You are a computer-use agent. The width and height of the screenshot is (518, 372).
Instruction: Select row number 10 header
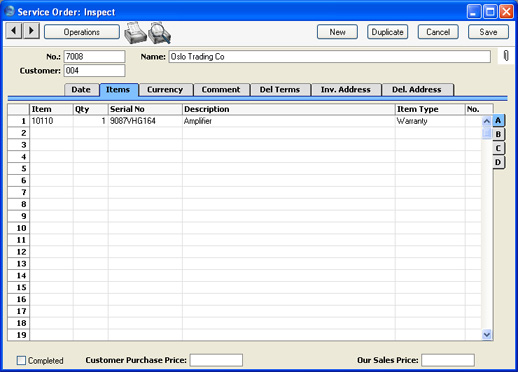[19, 228]
